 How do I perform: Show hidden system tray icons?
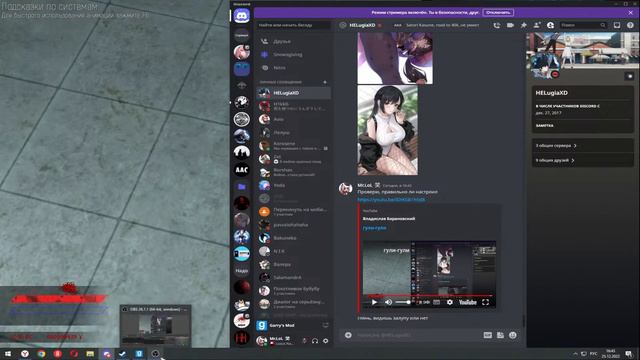tap(575, 354)
